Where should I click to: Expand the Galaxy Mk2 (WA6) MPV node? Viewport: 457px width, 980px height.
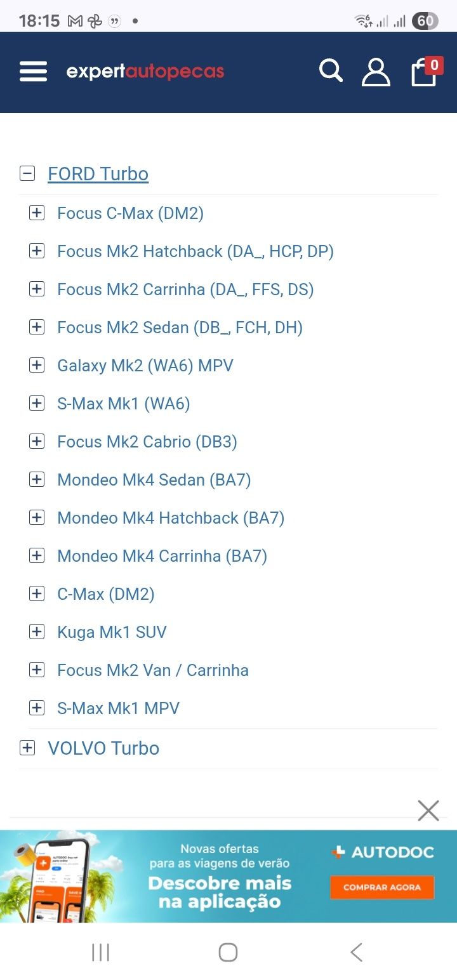pyautogui.click(x=37, y=365)
